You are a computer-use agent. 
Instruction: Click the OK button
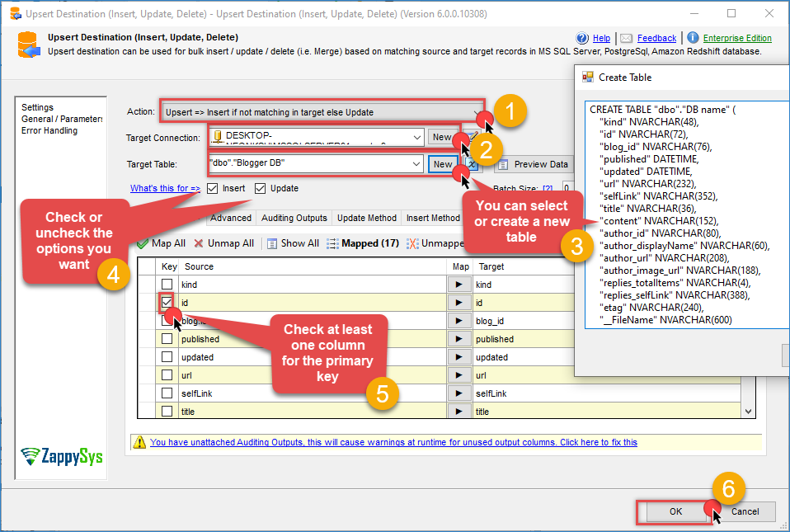675,511
